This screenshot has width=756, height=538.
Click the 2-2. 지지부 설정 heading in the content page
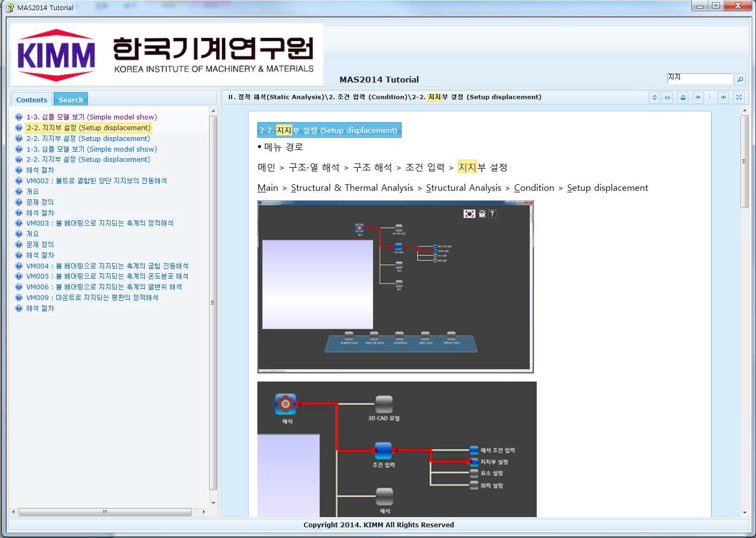click(329, 130)
